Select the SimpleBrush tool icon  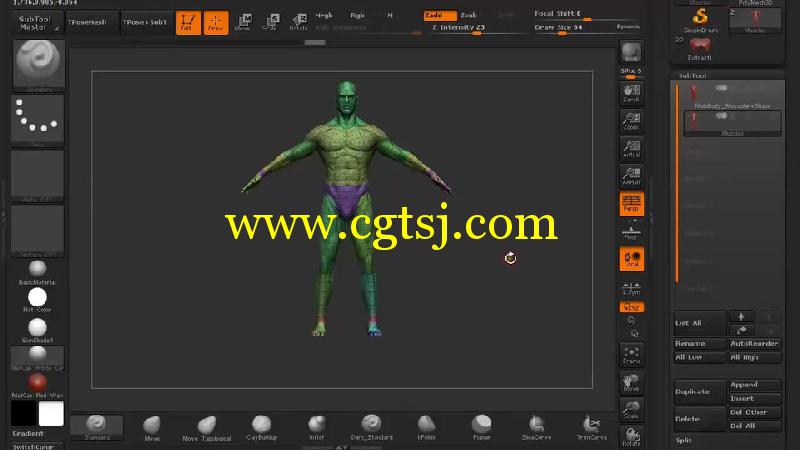[x=700, y=20]
